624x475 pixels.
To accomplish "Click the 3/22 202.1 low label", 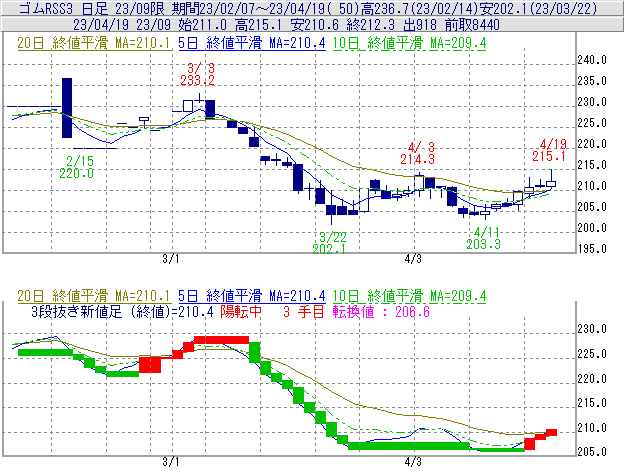I will coord(330,243).
